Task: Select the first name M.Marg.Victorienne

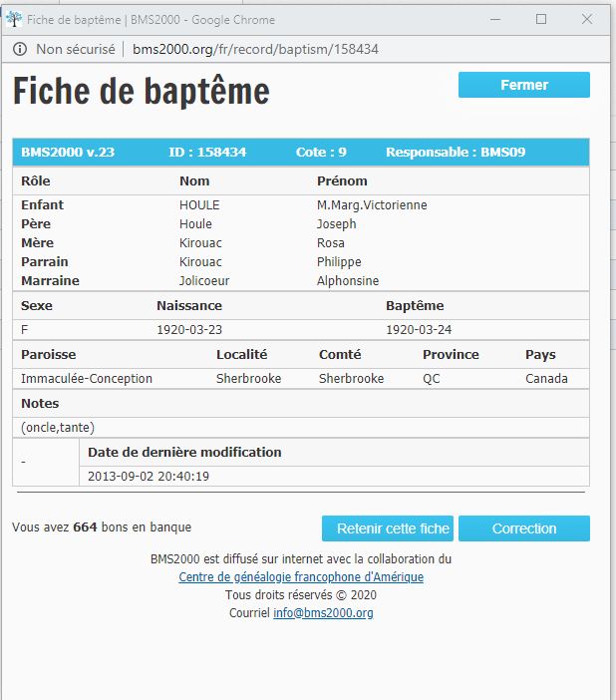Action: coord(372,205)
